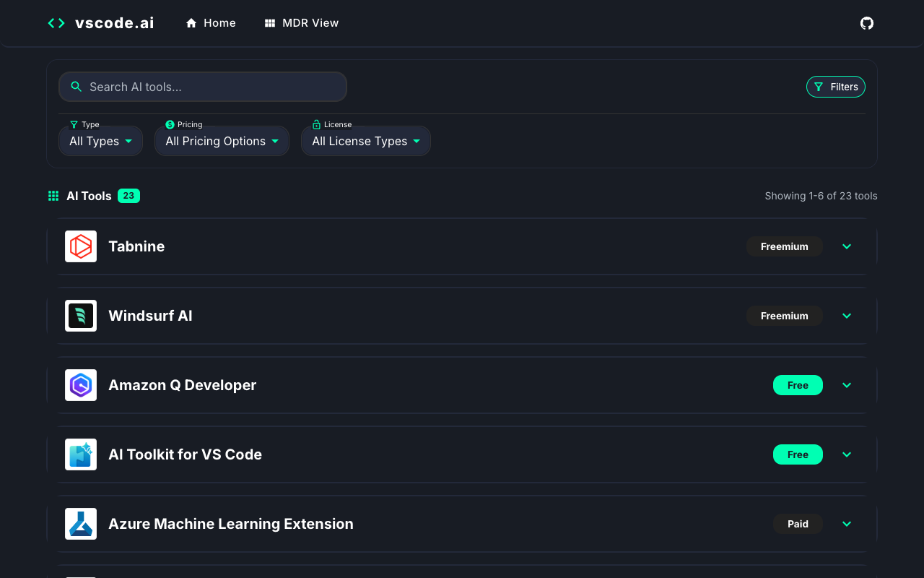Click the Azure Machine Learning Extension title

231,524
